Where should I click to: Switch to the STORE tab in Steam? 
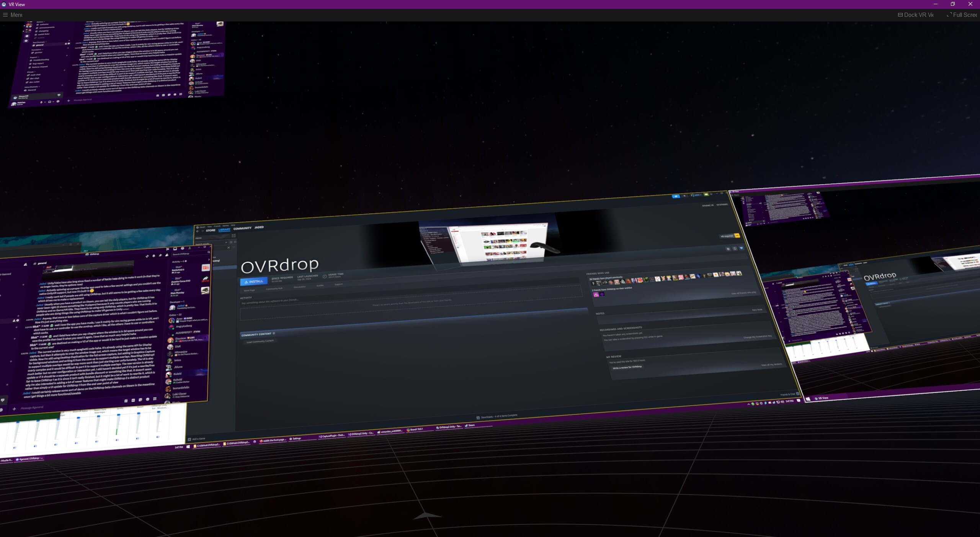coord(211,230)
